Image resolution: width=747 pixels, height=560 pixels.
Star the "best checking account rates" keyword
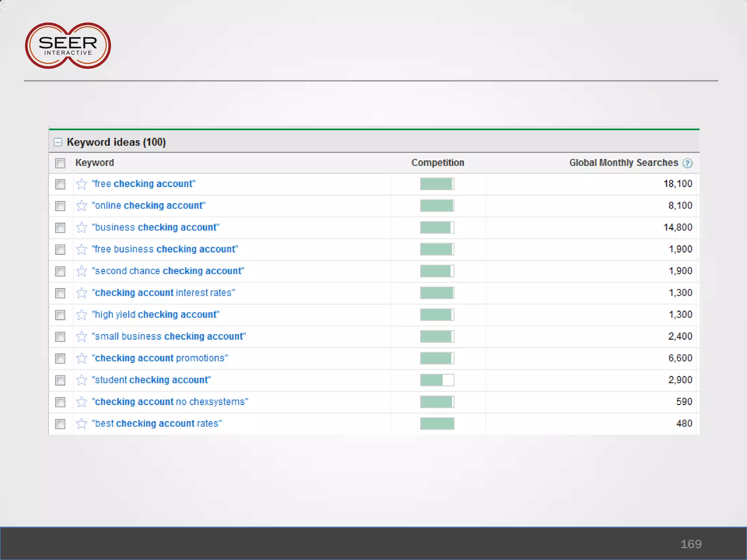pyautogui.click(x=82, y=424)
